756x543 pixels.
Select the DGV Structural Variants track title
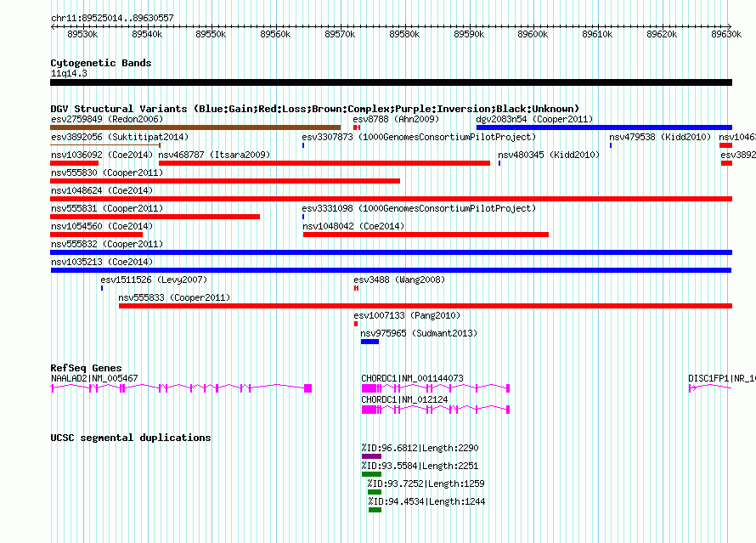tap(315, 109)
